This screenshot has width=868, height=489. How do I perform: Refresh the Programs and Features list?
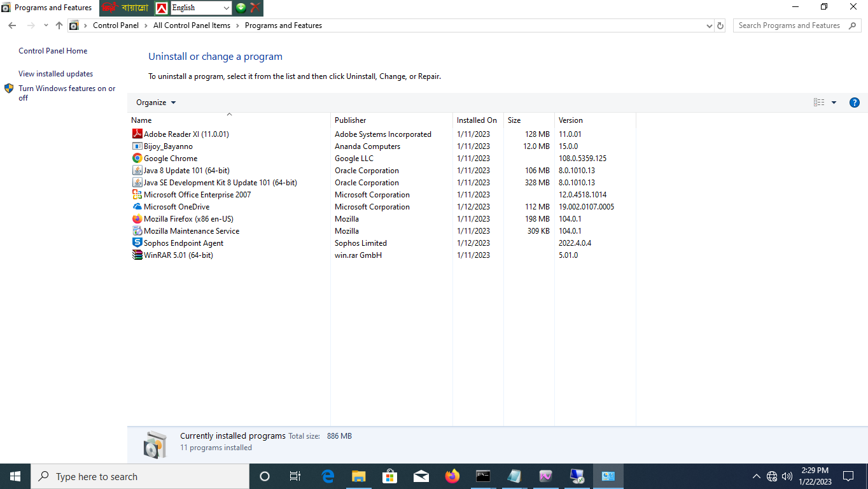[720, 25]
